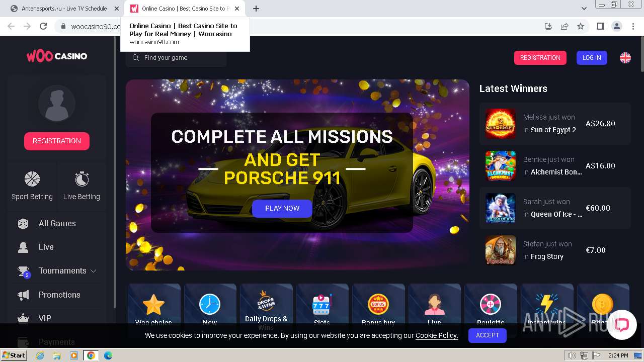Click the VIP crown icon

coord(23,318)
